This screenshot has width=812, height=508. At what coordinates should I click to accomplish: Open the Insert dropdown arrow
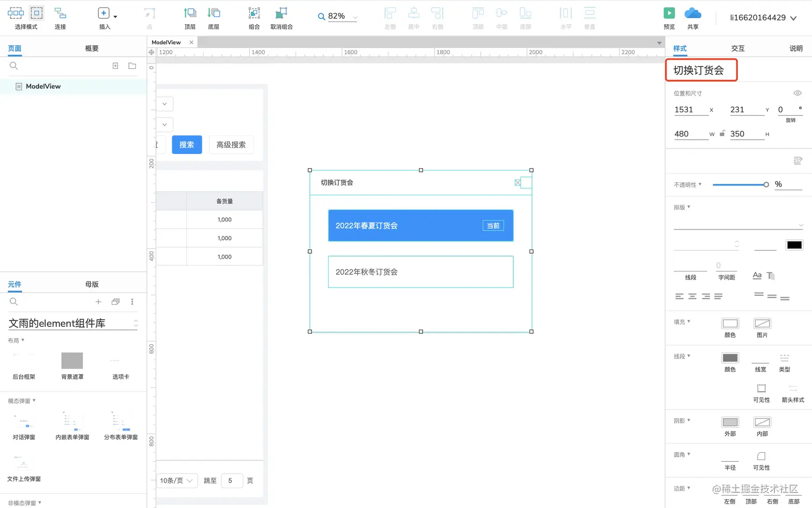coord(115,17)
